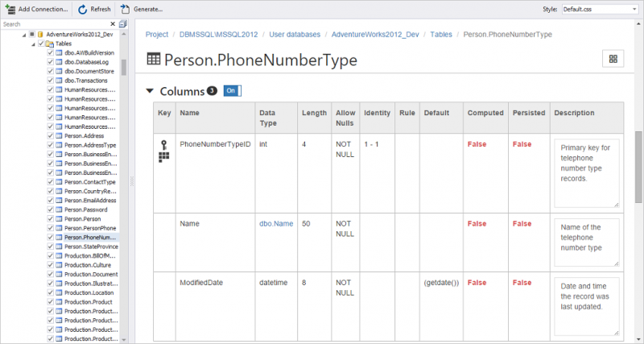Toggle the Columns section On switch
This screenshot has height=344, width=644.
point(233,91)
